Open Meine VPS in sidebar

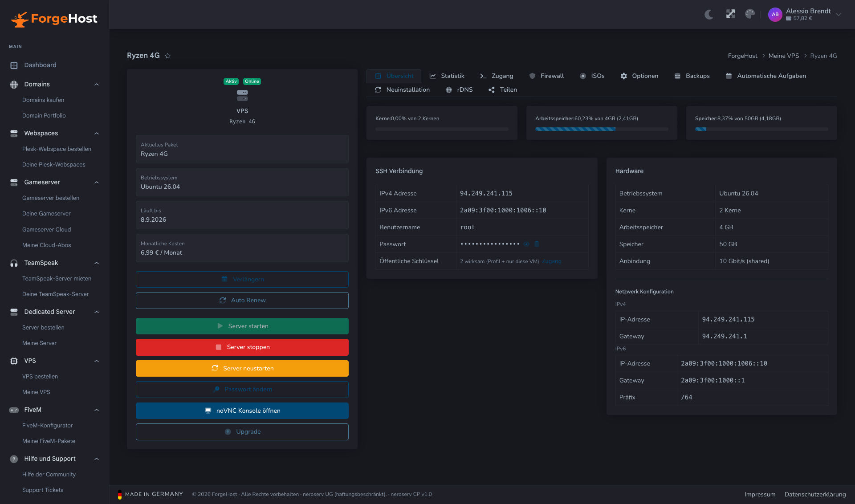(36, 392)
